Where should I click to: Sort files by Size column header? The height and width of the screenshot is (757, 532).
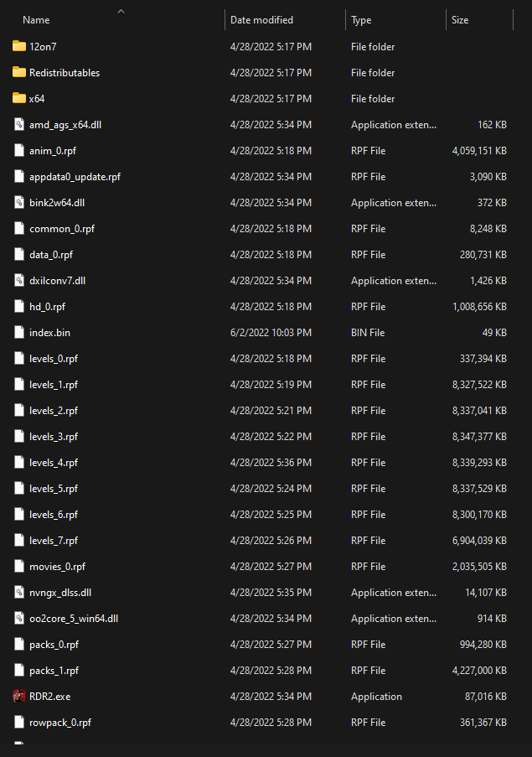[x=457, y=19]
